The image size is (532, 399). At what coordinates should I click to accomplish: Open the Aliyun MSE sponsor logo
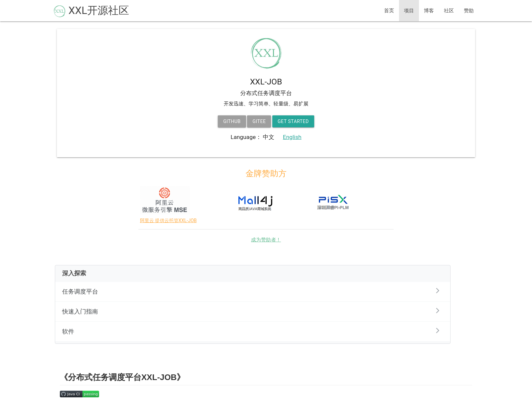(x=165, y=200)
